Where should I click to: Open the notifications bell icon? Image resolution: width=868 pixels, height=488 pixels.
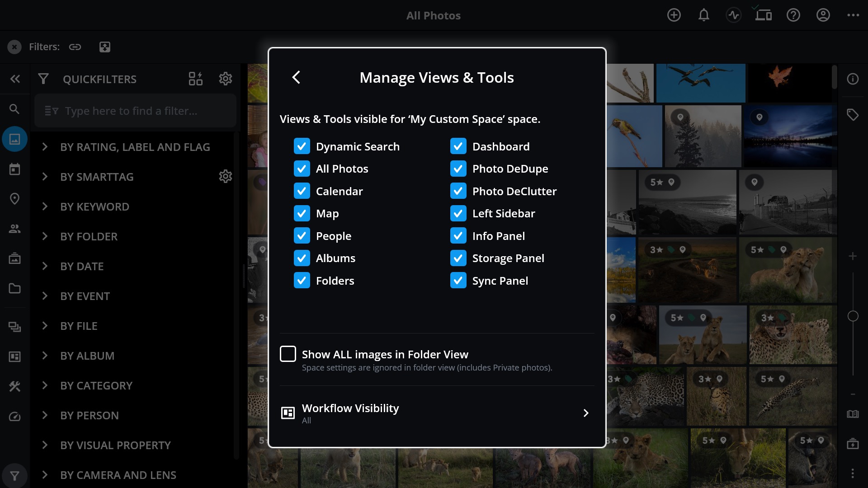click(x=703, y=15)
